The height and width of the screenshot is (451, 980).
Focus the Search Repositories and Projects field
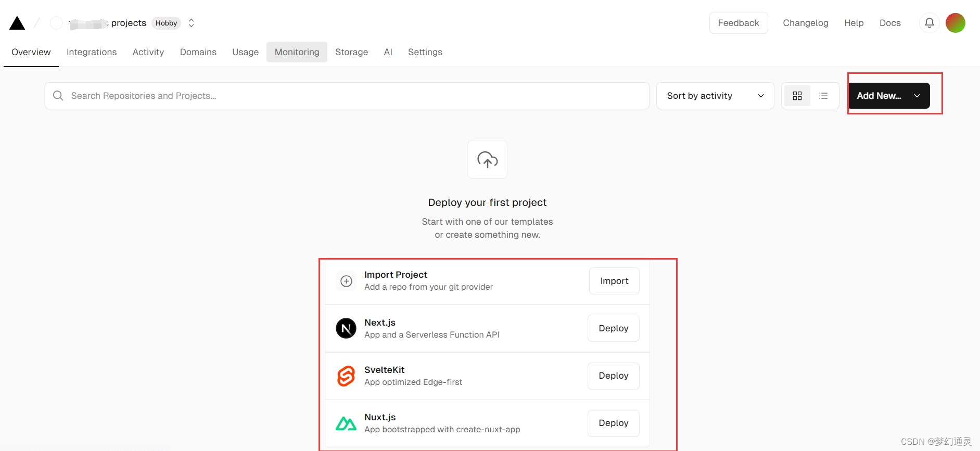pos(347,96)
